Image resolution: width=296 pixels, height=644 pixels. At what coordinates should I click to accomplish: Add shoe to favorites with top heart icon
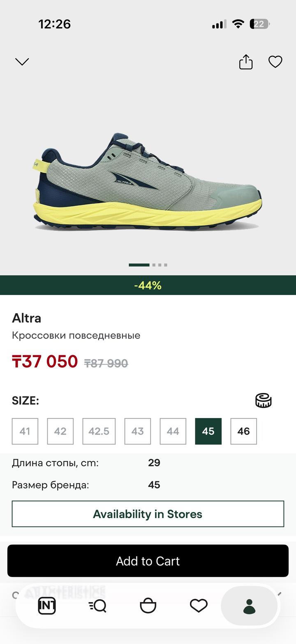point(275,62)
